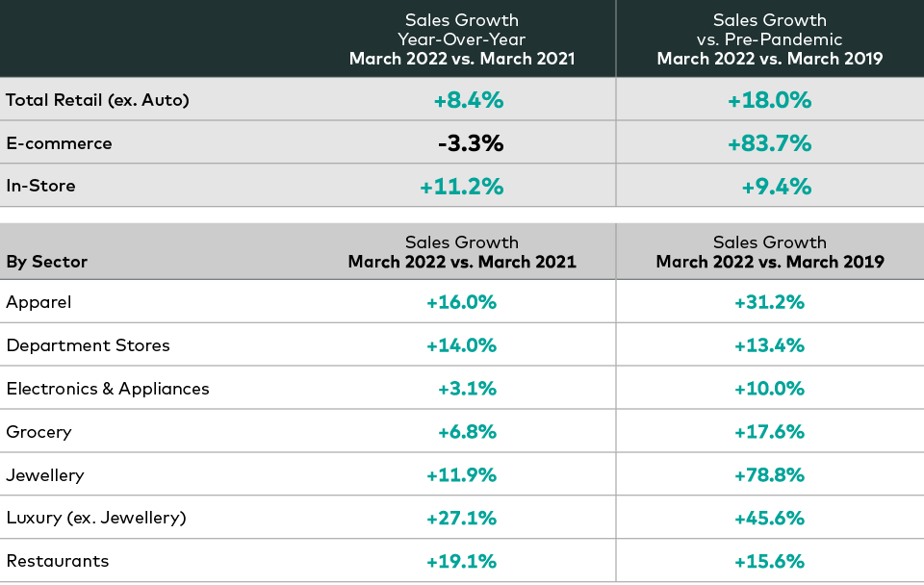Select the +27.1% Luxury growth value
Image resolution: width=924 pixels, height=585 pixels.
(x=461, y=519)
